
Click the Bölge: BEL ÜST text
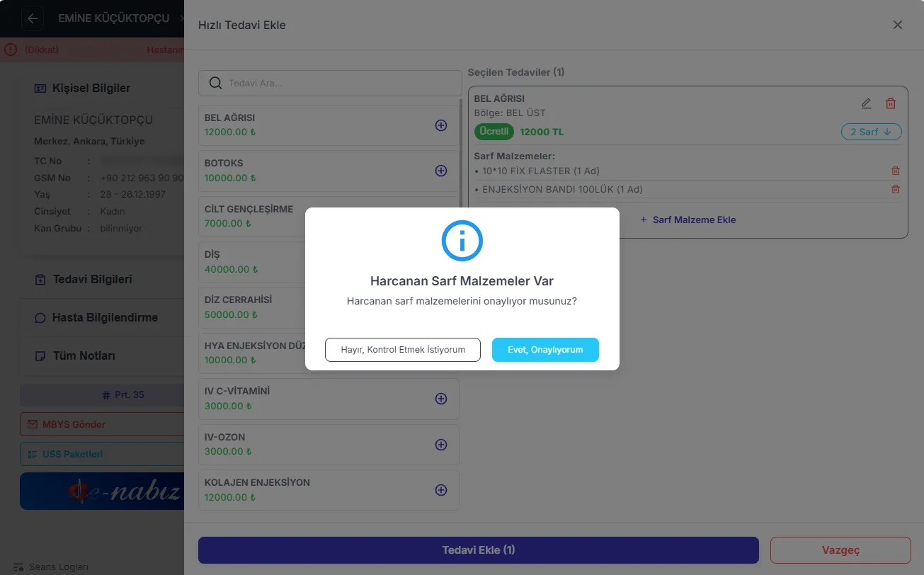[510, 113]
